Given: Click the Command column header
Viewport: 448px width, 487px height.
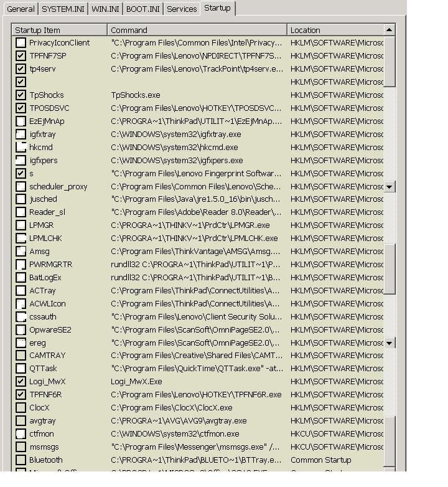Looking at the screenshot, I should 197,30.
